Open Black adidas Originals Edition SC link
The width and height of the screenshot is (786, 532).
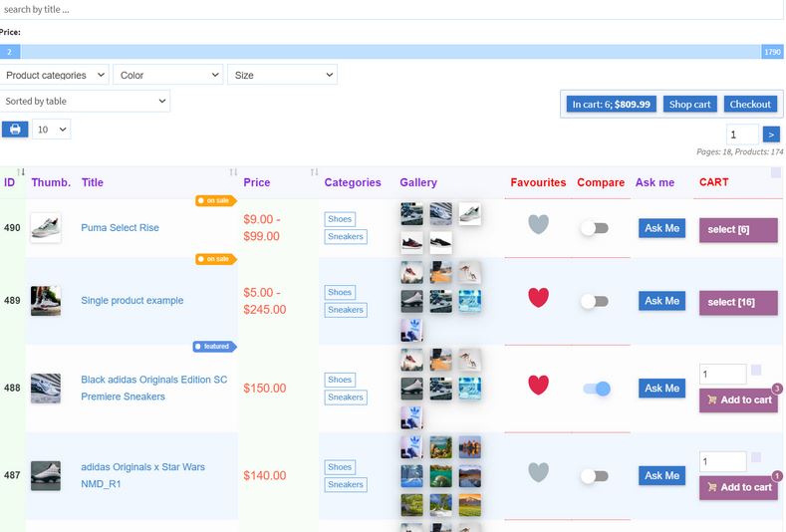[153, 389]
